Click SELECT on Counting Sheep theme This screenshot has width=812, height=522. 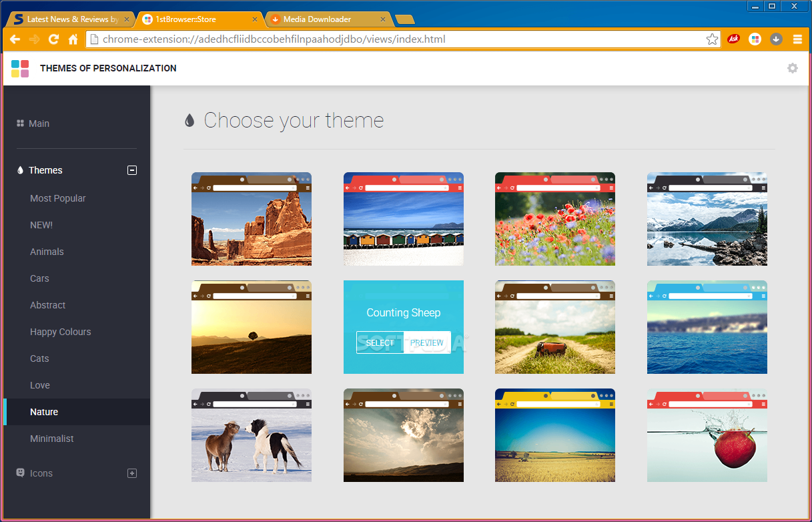[x=380, y=342]
